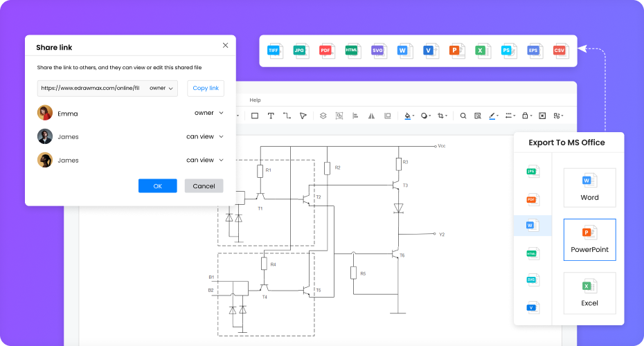This screenshot has height=346, width=644.
Task: Select the Text tool in toolbar
Action: tap(271, 116)
